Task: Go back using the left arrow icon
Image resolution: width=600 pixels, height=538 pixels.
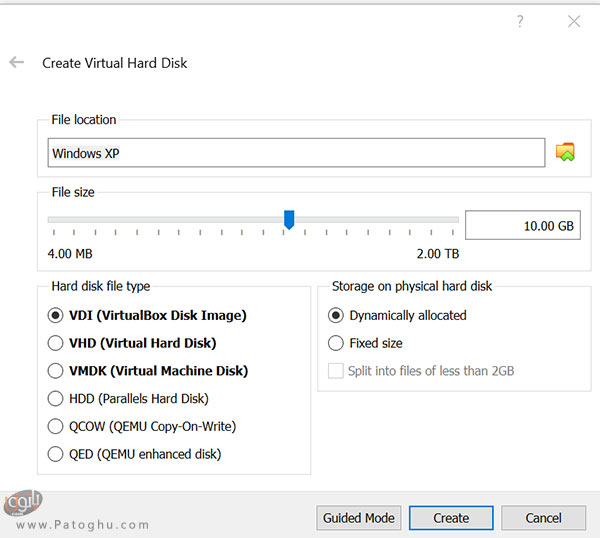Action: (16, 62)
